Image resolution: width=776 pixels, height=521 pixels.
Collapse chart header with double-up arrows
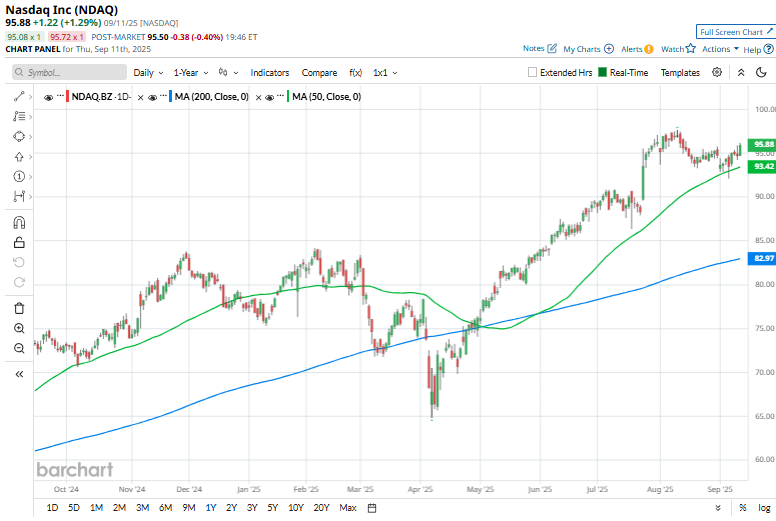741,73
